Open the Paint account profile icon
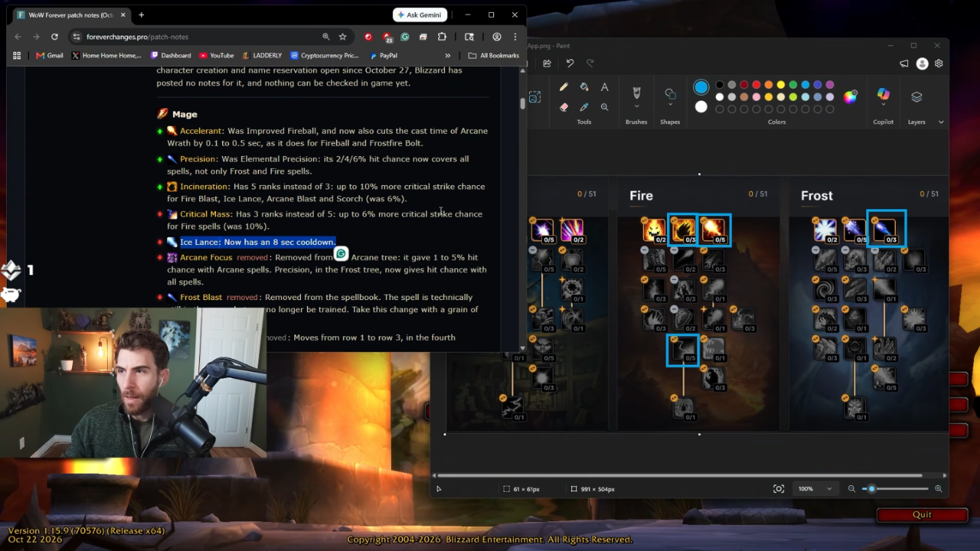The image size is (980, 551). (x=922, y=63)
